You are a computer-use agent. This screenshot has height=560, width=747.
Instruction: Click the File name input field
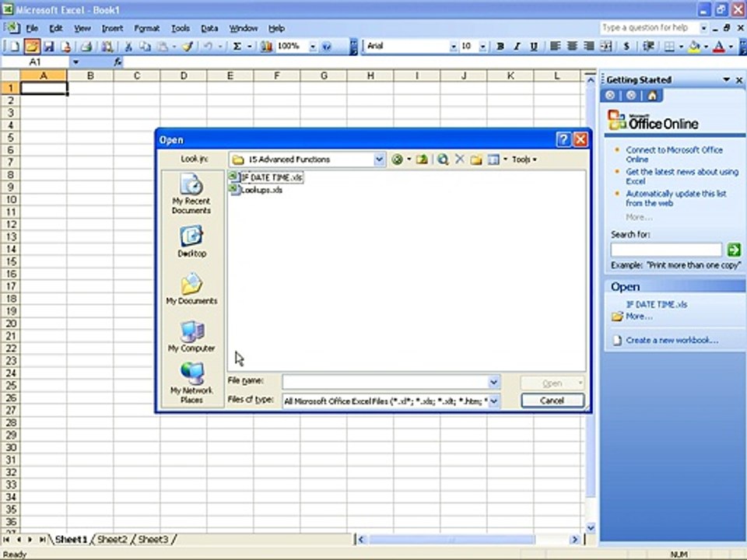(x=385, y=382)
